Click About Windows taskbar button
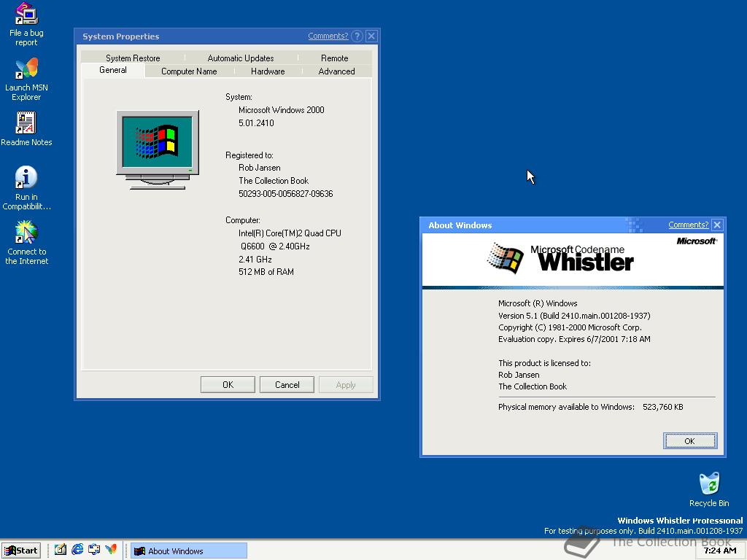 tap(189, 551)
